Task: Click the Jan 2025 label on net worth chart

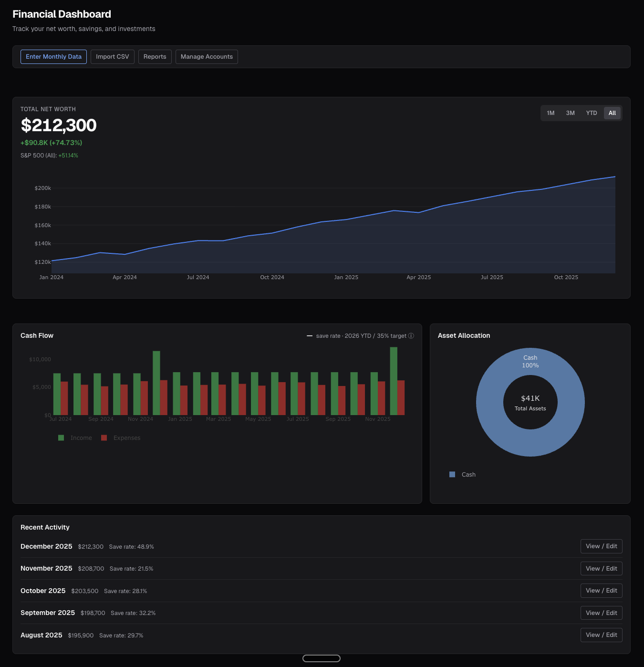Action: coord(346,277)
